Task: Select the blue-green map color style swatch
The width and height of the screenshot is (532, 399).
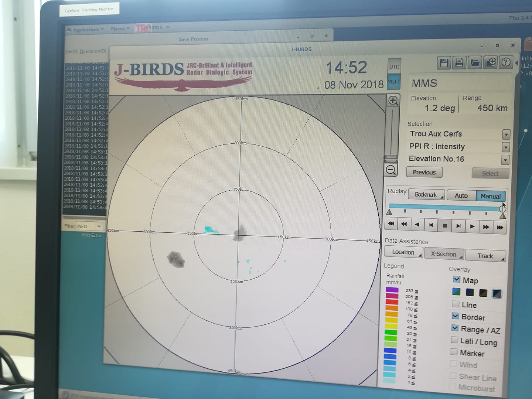Action: pyautogui.click(x=457, y=292)
